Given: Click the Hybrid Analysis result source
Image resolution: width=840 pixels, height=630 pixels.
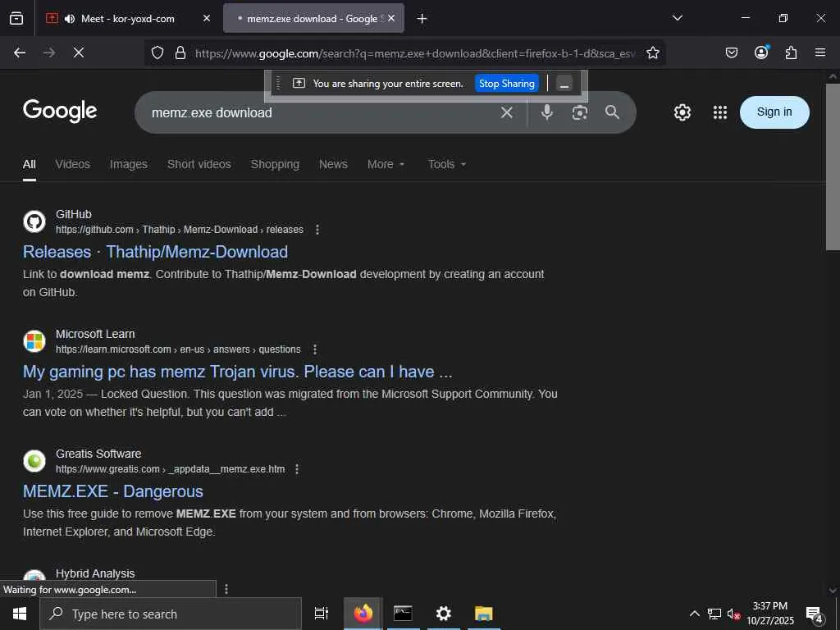Looking at the screenshot, I should point(95,573).
